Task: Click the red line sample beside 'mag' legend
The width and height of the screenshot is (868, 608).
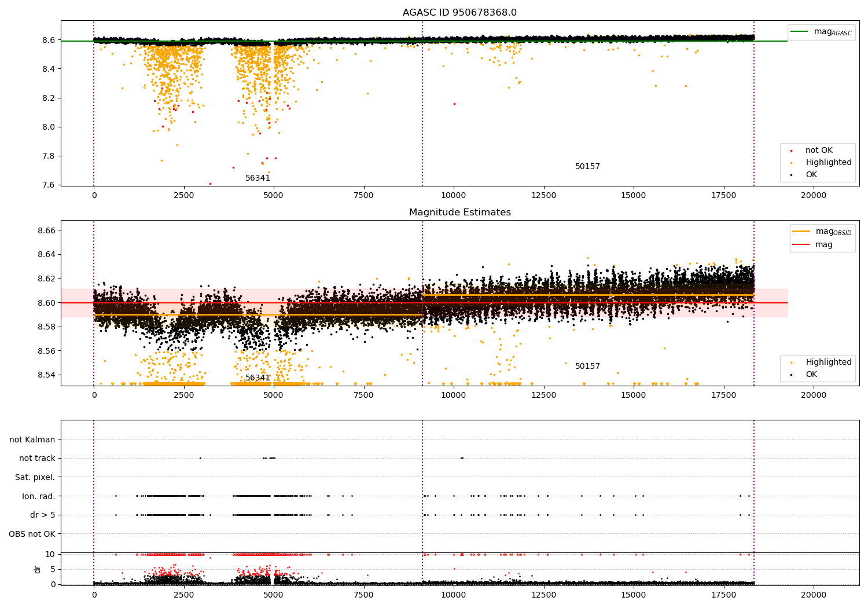Action: 801,245
